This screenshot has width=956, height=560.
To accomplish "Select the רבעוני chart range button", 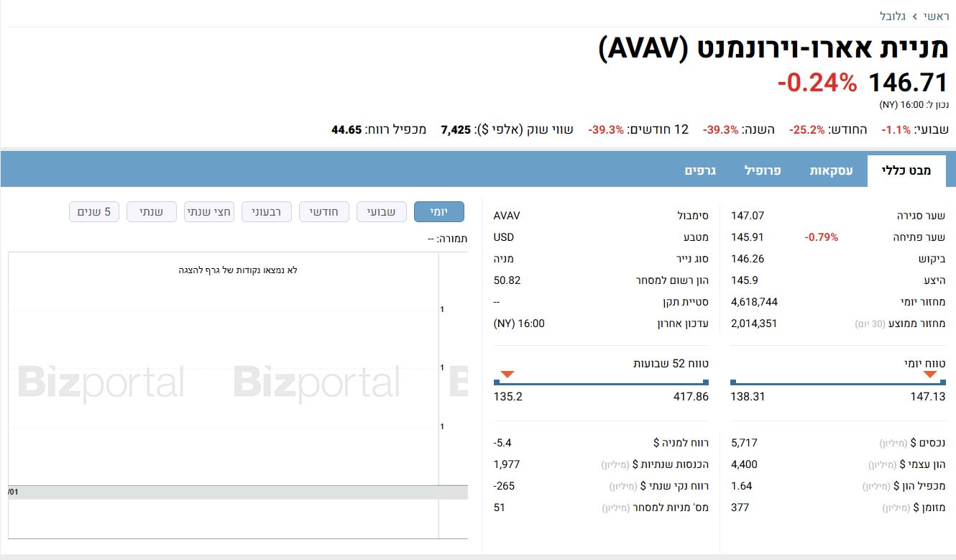I will click(x=267, y=212).
